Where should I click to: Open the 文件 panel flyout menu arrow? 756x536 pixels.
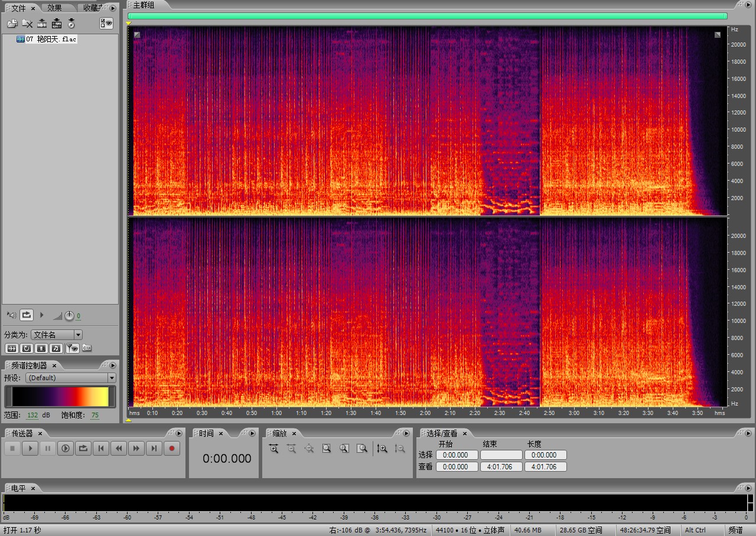[112, 8]
